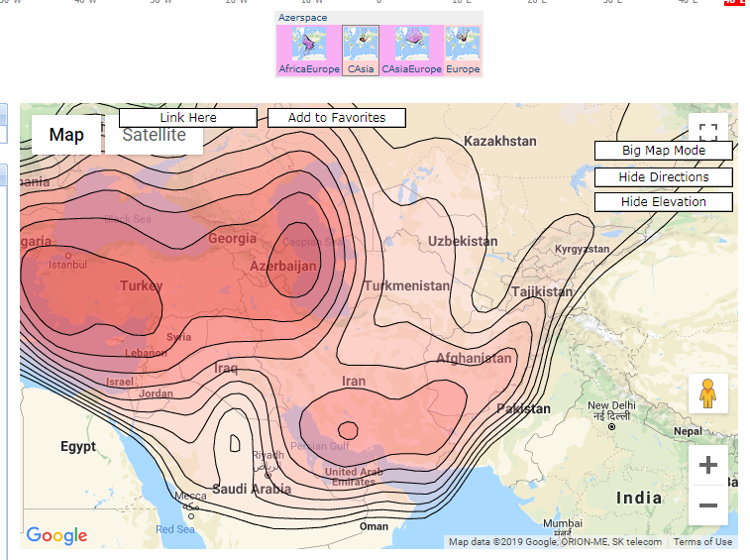Toggle fullscreen map view
The height and width of the screenshot is (560, 750).
(708, 132)
